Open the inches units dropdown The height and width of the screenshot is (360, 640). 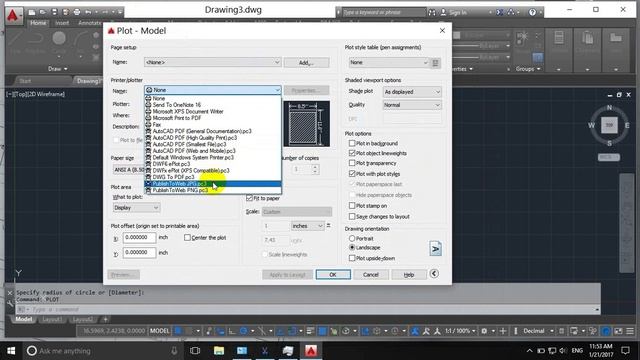pyautogui.click(x=307, y=226)
